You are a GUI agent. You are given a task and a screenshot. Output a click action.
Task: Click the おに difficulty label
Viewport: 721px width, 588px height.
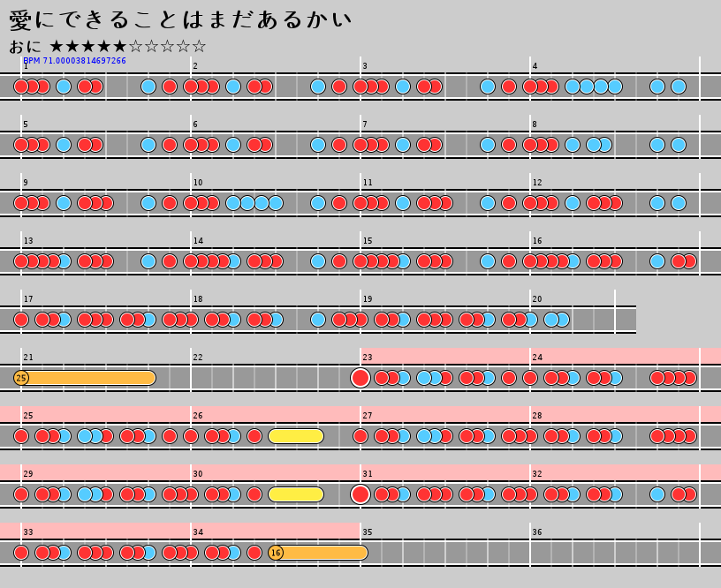point(25,47)
